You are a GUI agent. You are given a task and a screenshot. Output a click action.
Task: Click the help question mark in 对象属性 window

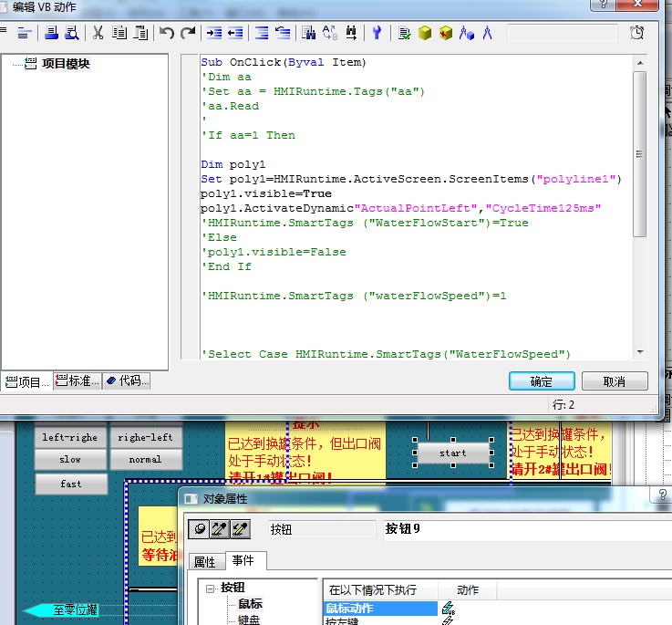coord(662,495)
